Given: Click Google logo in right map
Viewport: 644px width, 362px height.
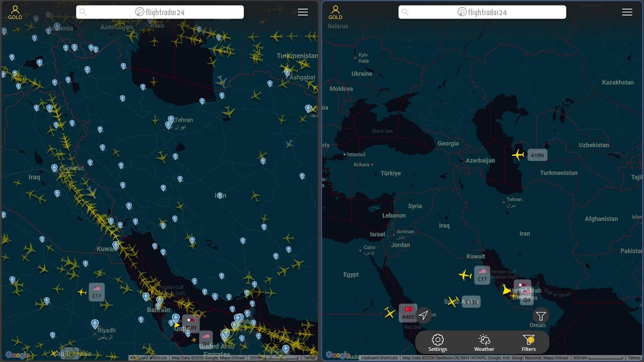Looking at the screenshot, I should click(x=338, y=355).
